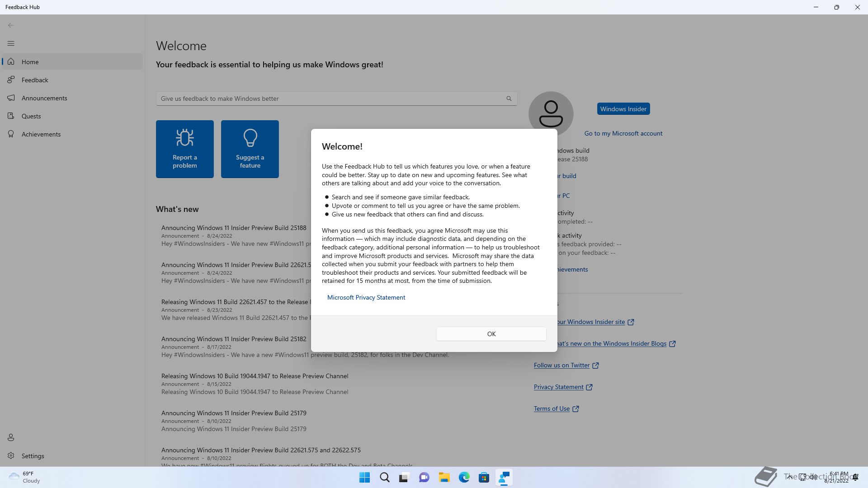Open the Windows Start menu

tap(364, 478)
